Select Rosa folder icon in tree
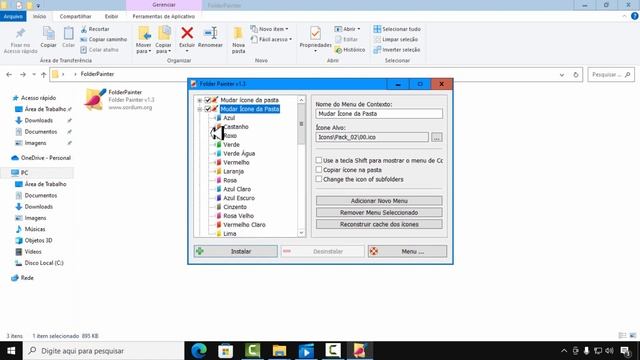640x360 pixels. (219, 180)
